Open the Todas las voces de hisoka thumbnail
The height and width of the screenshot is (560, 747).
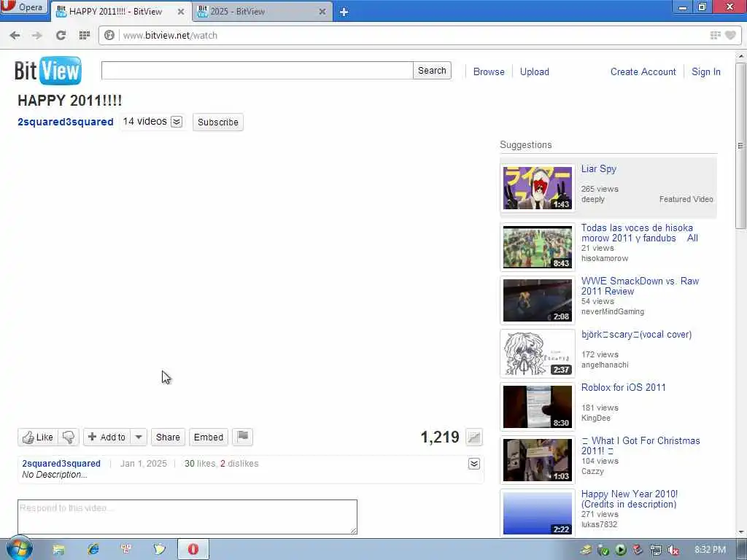click(x=538, y=247)
